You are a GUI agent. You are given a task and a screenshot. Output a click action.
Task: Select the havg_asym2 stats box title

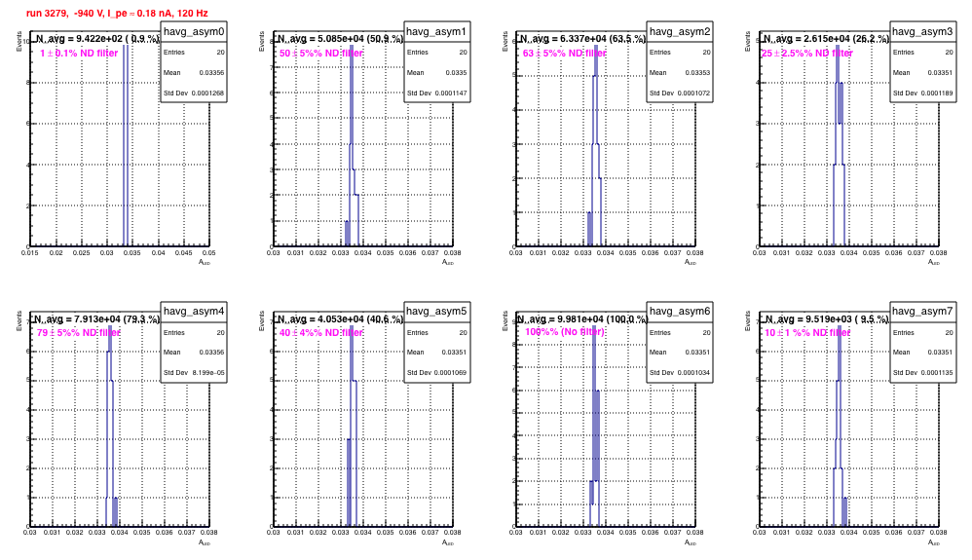pos(680,31)
